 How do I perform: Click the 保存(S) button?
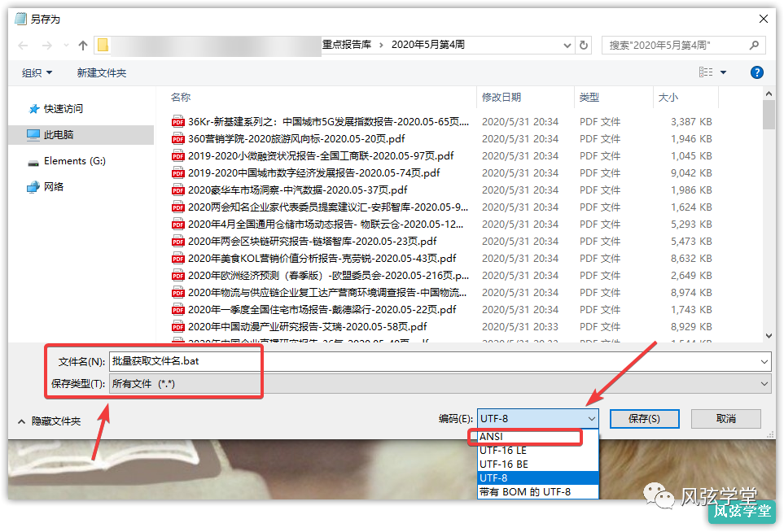644,419
